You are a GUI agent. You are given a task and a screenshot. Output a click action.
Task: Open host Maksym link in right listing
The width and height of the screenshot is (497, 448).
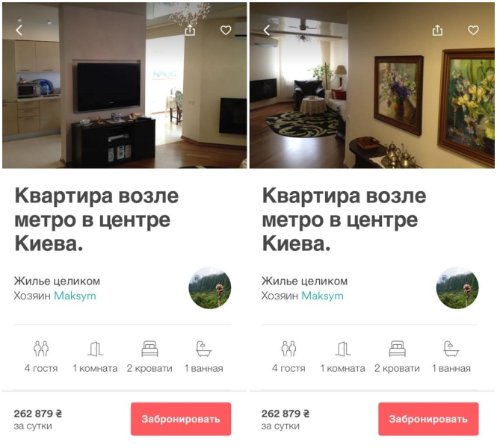click(322, 296)
